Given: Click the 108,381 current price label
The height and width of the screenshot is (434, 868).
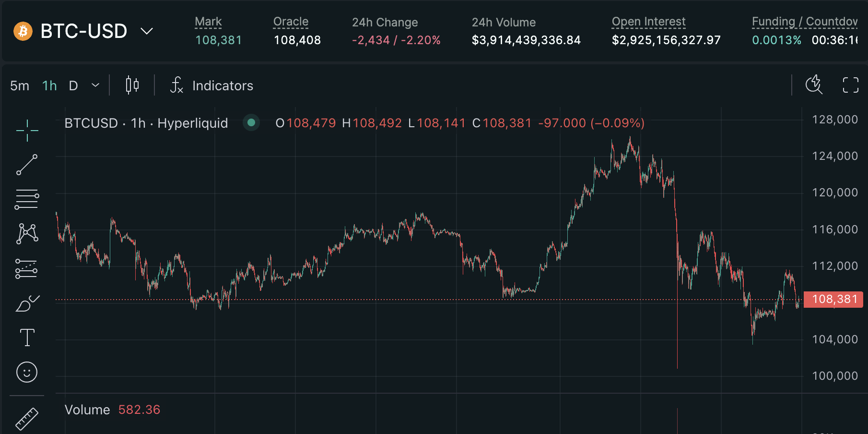Looking at the screenshot, I should (833, 300).
